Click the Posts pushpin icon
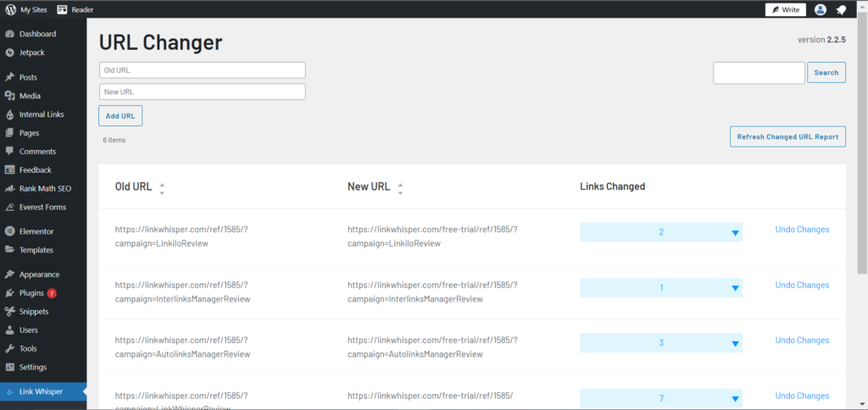Screen dimensions: 868x410 coord(9,77)
